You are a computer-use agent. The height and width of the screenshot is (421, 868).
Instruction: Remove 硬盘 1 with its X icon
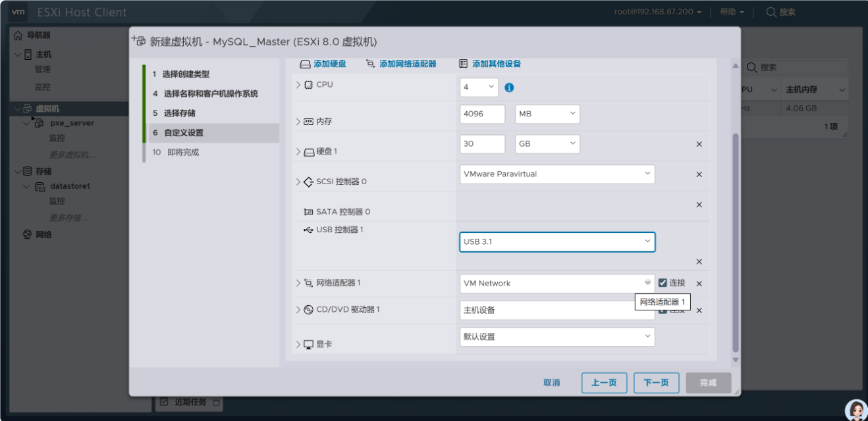point(699,144)
